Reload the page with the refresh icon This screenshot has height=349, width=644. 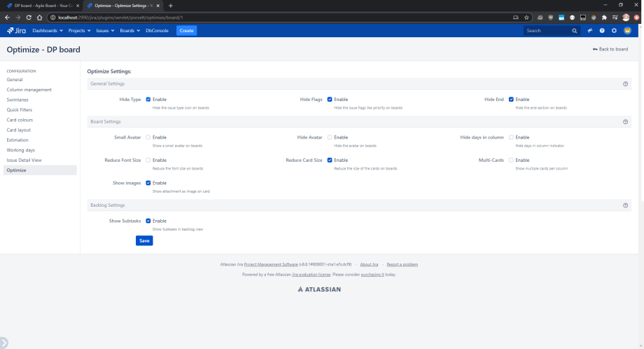coord(29,18)
